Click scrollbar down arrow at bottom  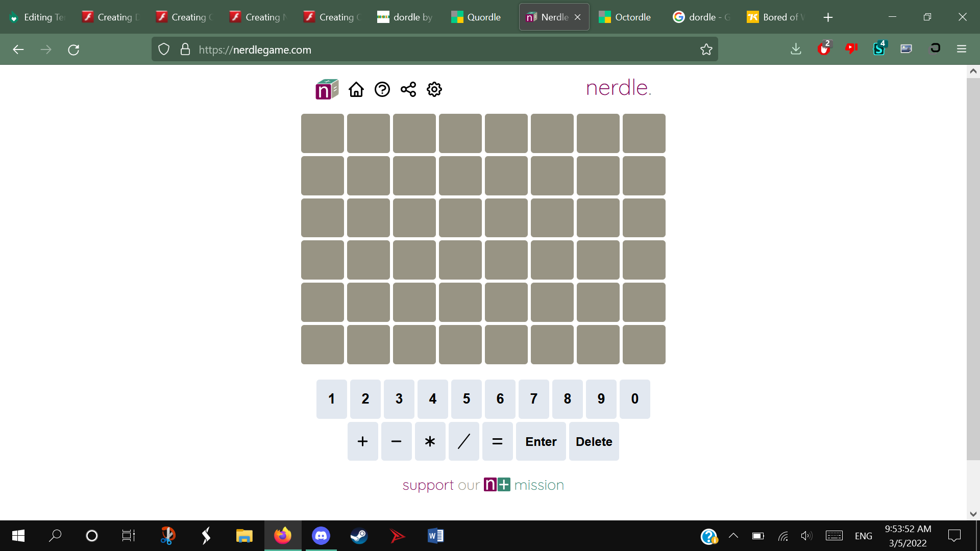point(973,514)
